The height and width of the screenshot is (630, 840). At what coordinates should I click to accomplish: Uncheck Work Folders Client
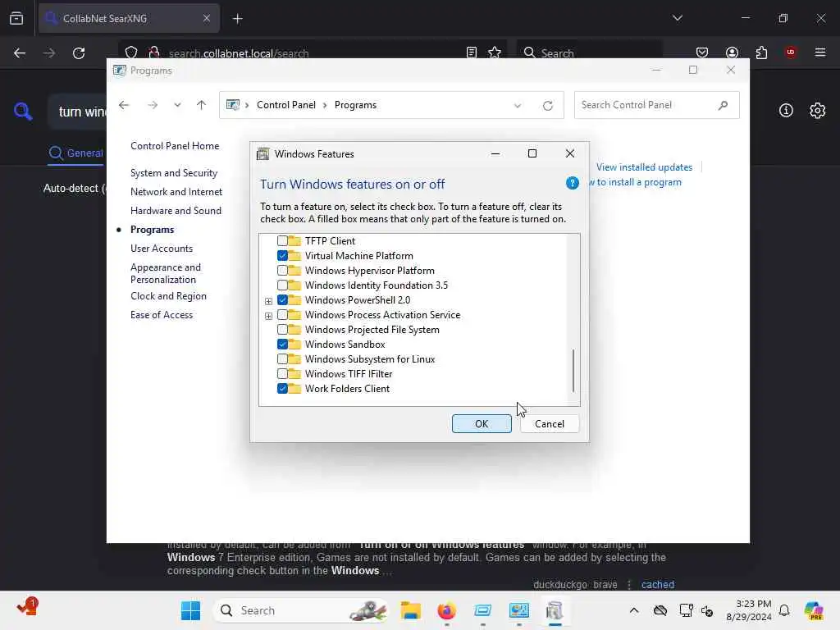pyautogui.click(x=282, y=388)
